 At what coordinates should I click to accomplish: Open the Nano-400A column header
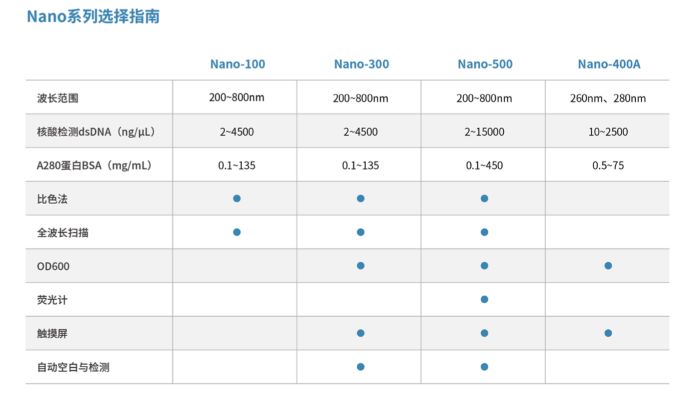tap(609, 64)
